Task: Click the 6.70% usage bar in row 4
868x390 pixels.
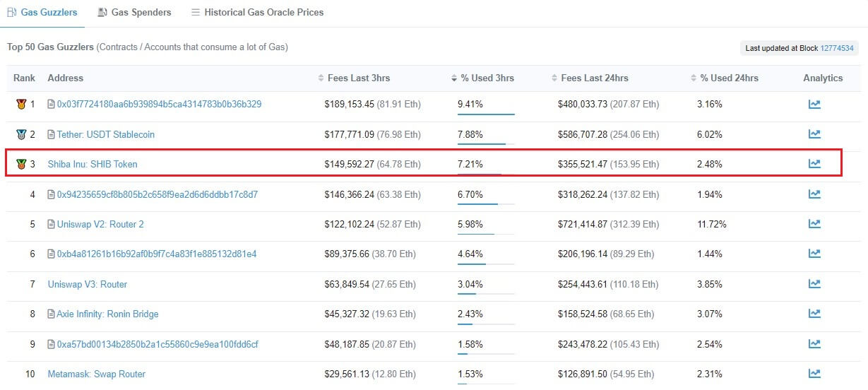Action: [x=486, y=204]
